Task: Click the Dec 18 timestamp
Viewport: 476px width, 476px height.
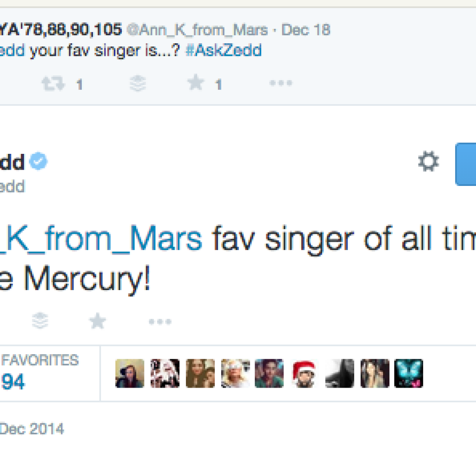Action: click(306, 30)
